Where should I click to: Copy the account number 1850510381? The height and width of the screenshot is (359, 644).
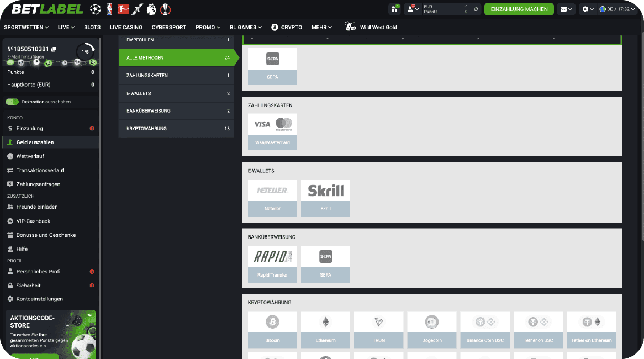(x=54, y=49)
